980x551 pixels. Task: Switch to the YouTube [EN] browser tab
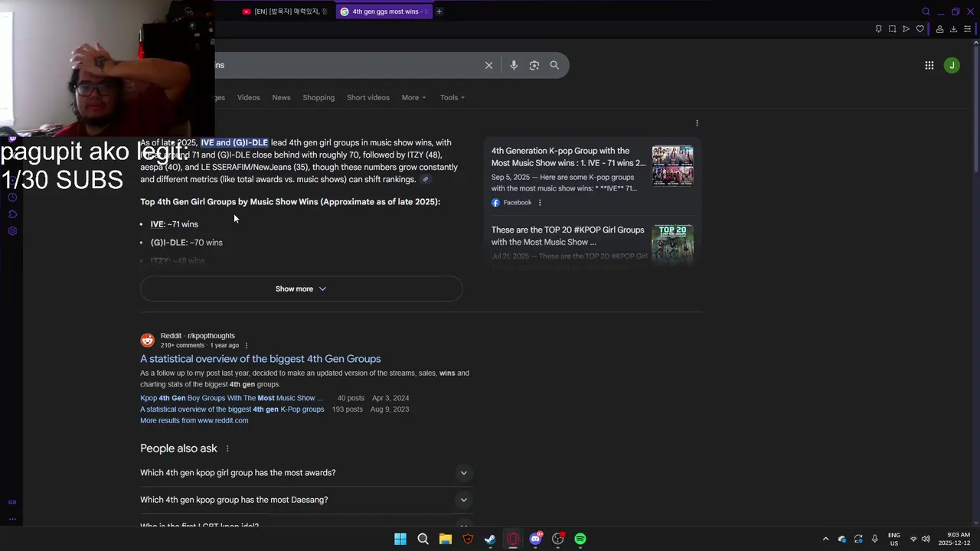click(285, 11)
